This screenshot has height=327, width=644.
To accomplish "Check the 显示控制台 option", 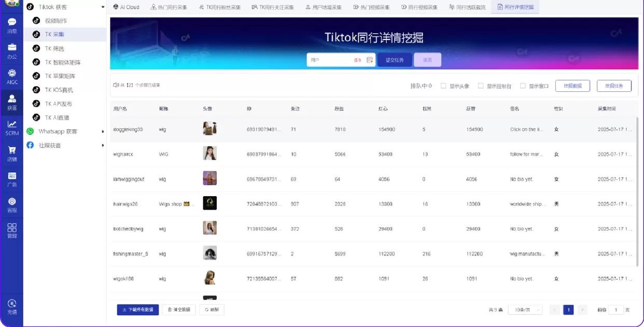I will (481, 86).
